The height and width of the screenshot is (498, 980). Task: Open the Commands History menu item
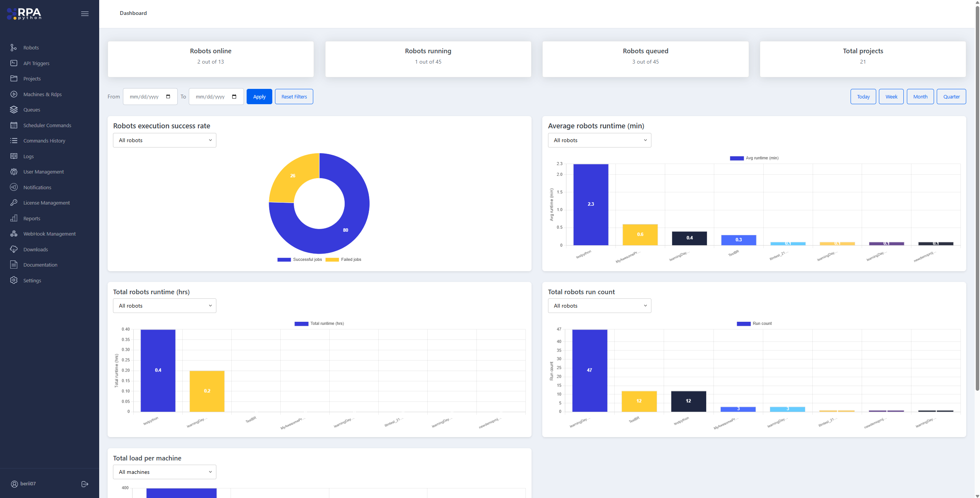click(44, 141)
